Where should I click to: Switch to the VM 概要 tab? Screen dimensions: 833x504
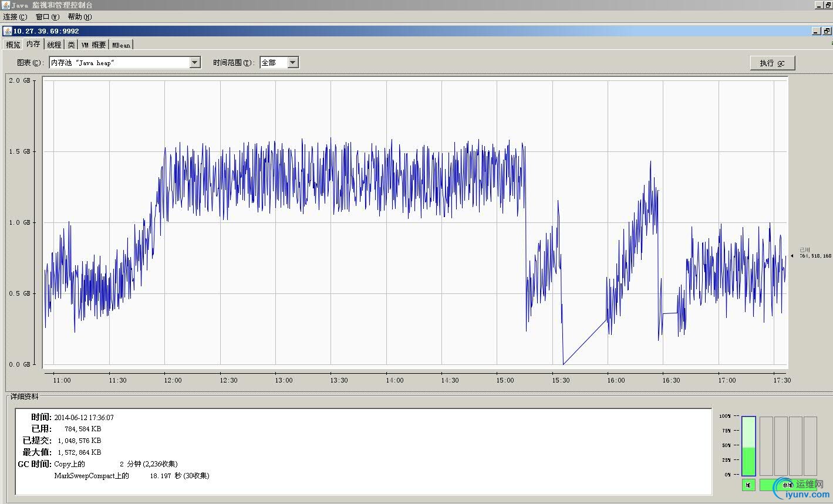pos(93,45)
